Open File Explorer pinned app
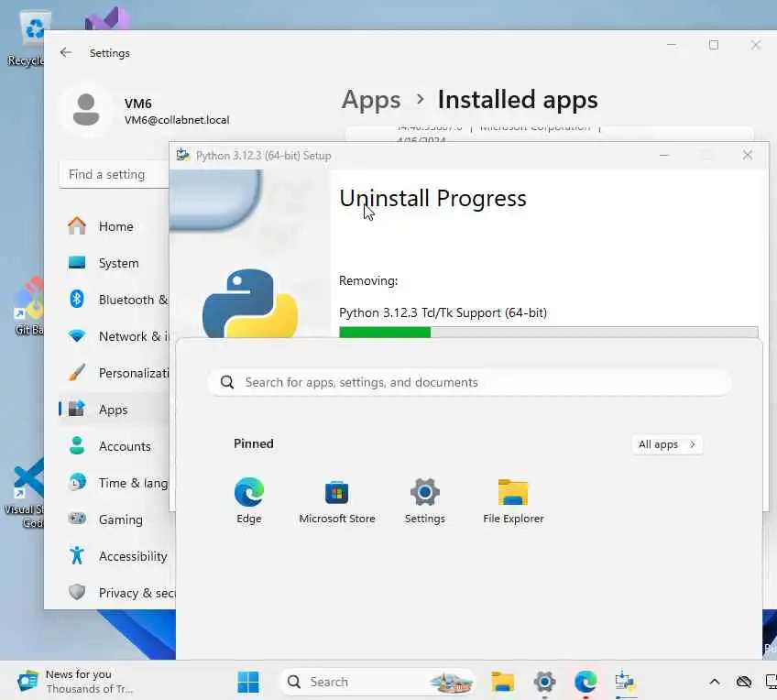Image resolution: width=777 pixels, height=700 pixels. click(513, 500)
